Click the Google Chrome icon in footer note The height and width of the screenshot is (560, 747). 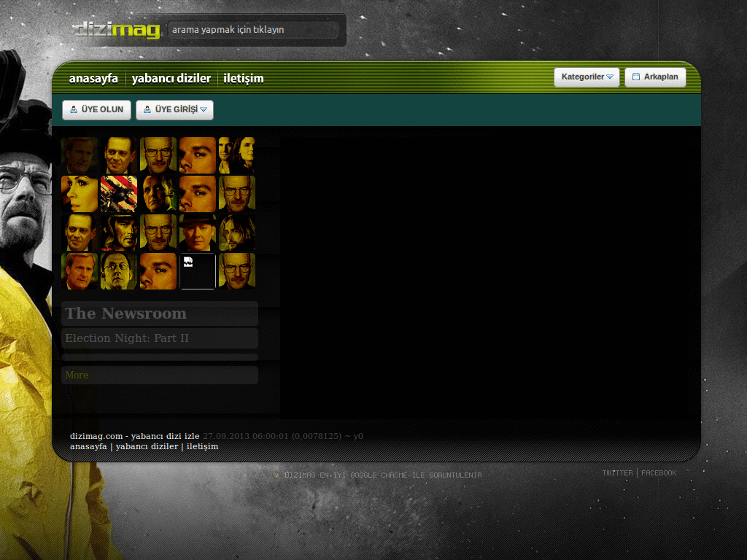[x=276, y=474]
